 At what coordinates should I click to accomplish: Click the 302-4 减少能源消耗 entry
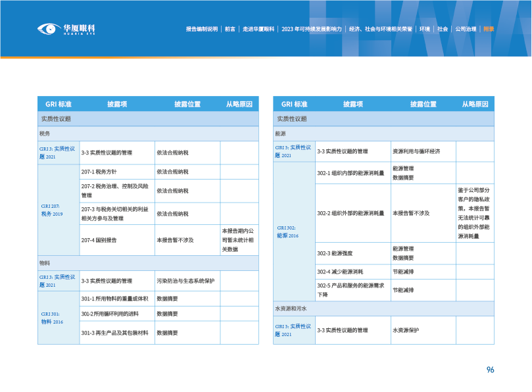tap(353, 271)
